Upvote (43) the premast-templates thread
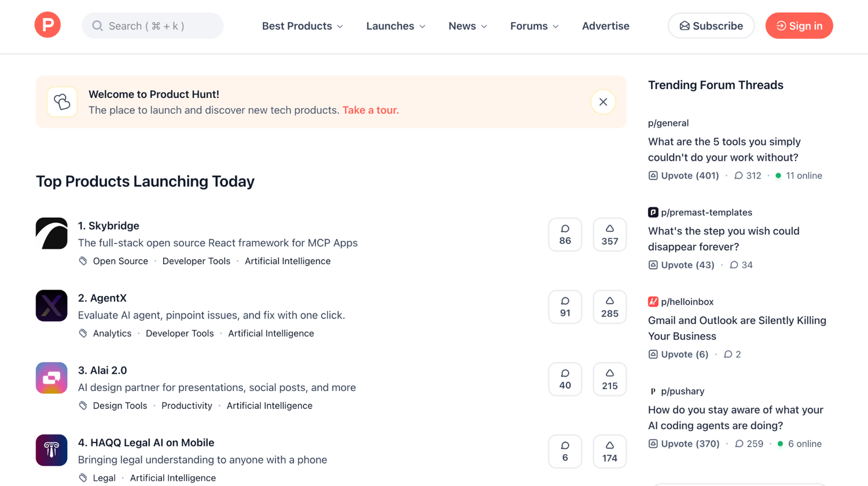 [x=681, y=265]
